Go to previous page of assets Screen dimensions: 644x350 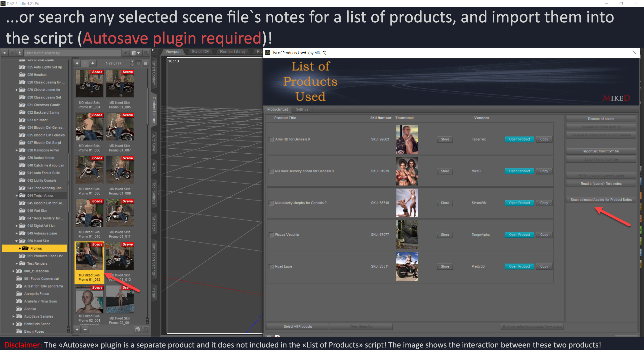pos(77,63)
